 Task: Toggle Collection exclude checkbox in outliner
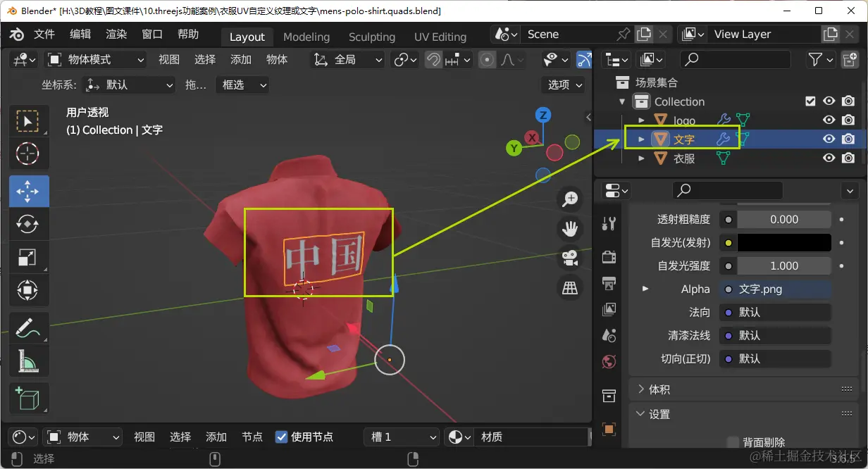[810, 101]
